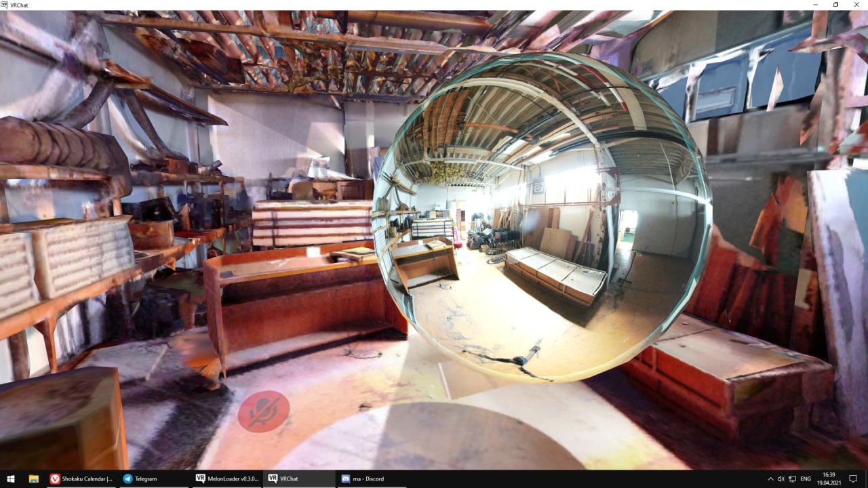Open the Windows Start menu
Viewport: 868px width, 488px height.
point(11,479)
